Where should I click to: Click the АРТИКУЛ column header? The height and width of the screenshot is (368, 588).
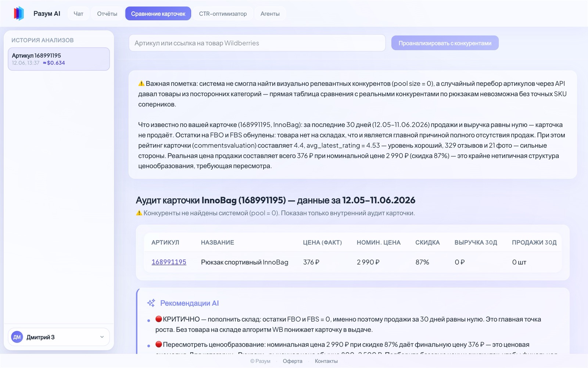(x=165, y=243)
